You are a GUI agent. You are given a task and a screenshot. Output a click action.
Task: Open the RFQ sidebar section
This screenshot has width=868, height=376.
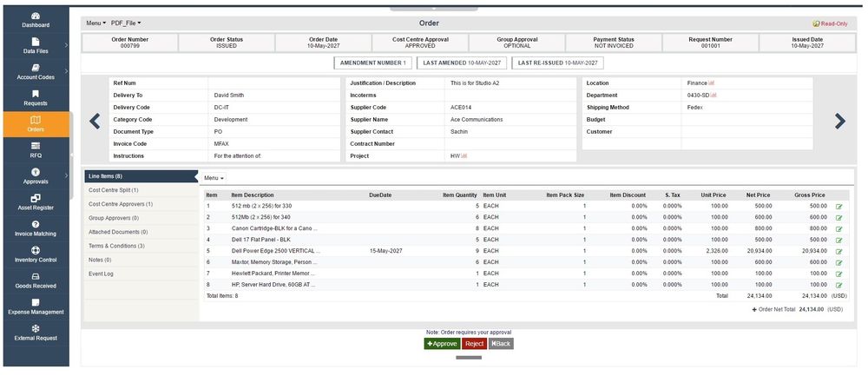36,149
